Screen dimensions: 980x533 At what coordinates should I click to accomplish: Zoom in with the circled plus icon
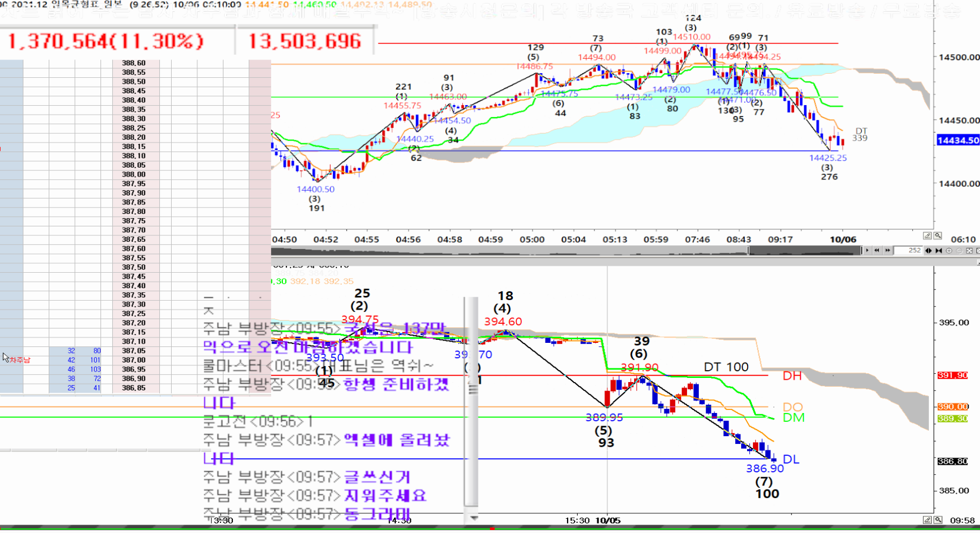[x=949, y=251]
